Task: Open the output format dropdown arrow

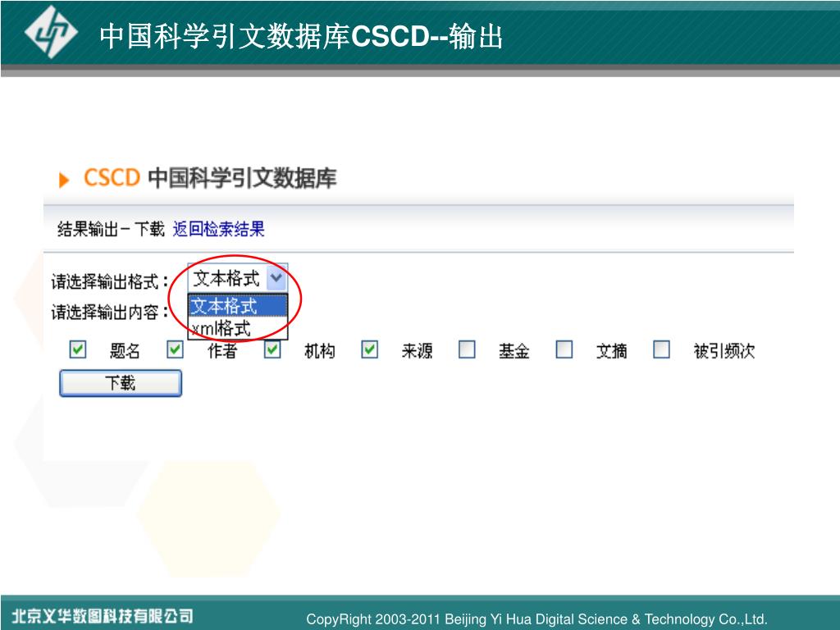Action: 276,277
